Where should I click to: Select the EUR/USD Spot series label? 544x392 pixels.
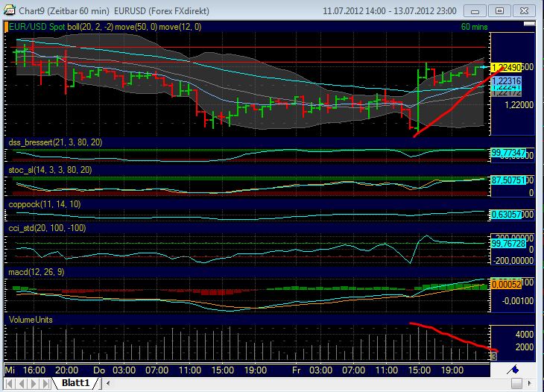coord(37,27)
